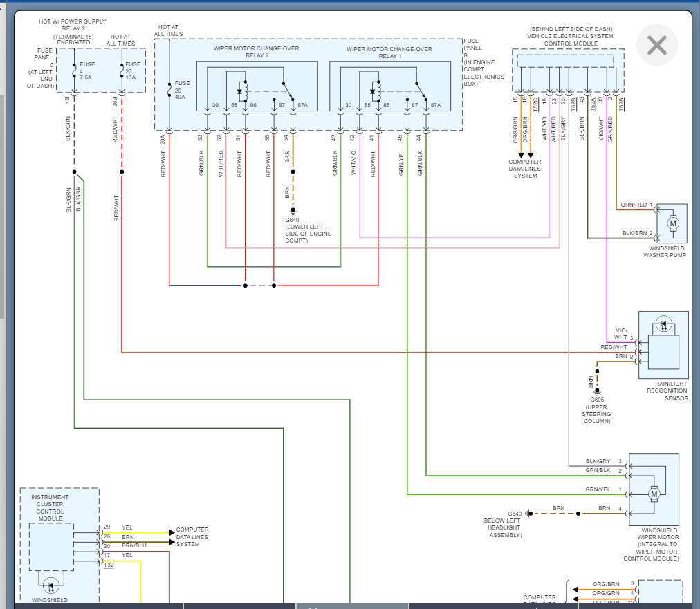The width and height of the screenshot is (700, 609).
Task: Click the T32 connector label
Action: pyautogui.click(x=109, y=565)
